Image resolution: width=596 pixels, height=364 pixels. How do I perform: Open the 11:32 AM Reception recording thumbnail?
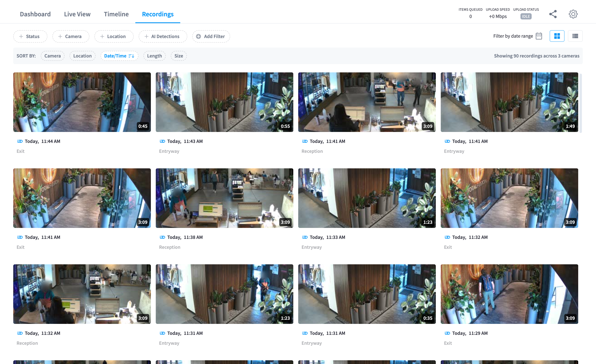82,294
